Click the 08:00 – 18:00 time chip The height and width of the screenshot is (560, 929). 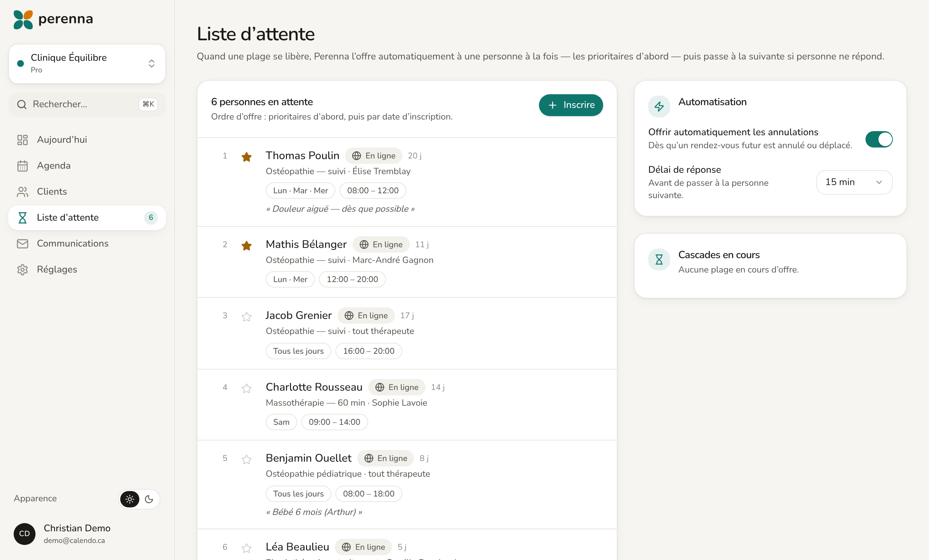(369, 494)
